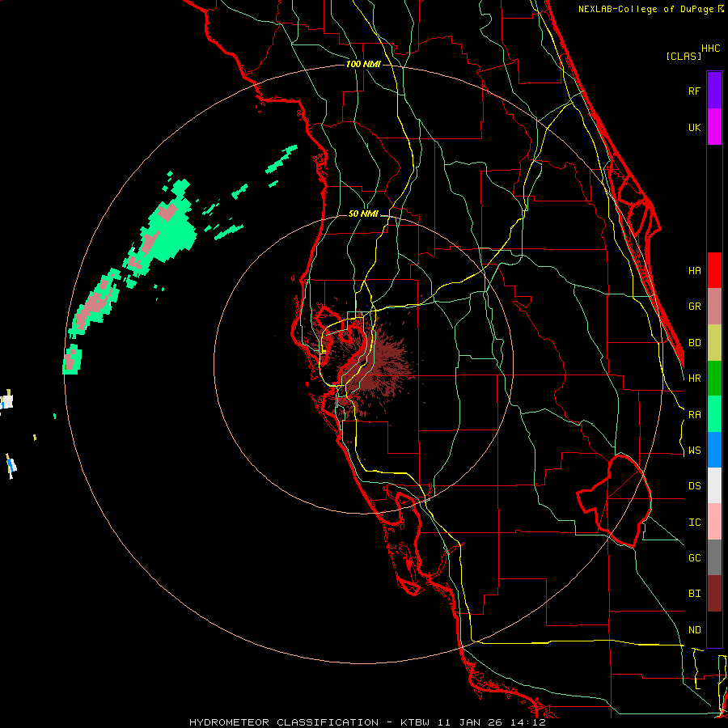Viewport: 728px width, 728px height.
Task: Pick the khaki yellow BD legend swatch
Action: coord(714,343)
